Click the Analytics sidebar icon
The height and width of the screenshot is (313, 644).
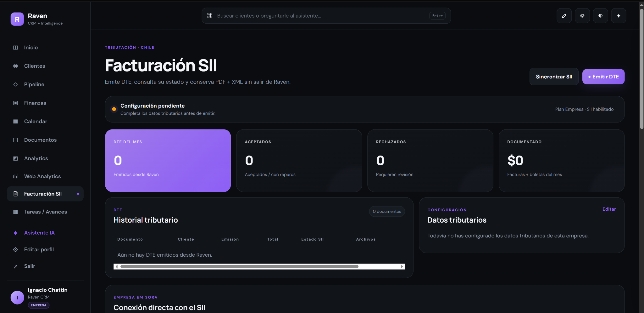point(15,158)
